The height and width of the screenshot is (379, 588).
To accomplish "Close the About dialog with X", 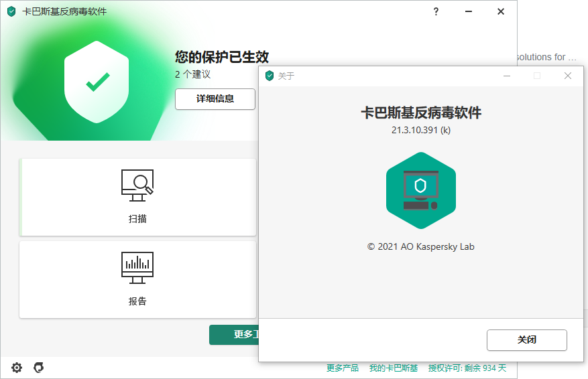I will 568,76.
